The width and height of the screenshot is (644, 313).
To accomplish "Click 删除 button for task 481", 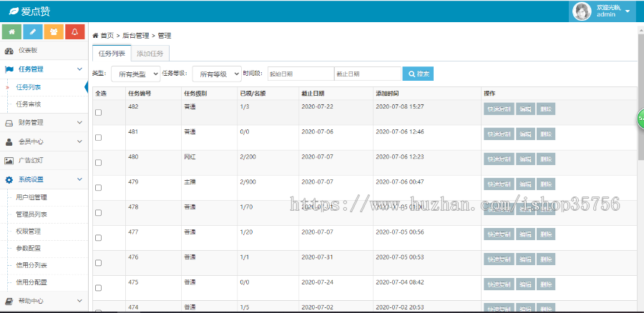I will [x=546, y=134].
